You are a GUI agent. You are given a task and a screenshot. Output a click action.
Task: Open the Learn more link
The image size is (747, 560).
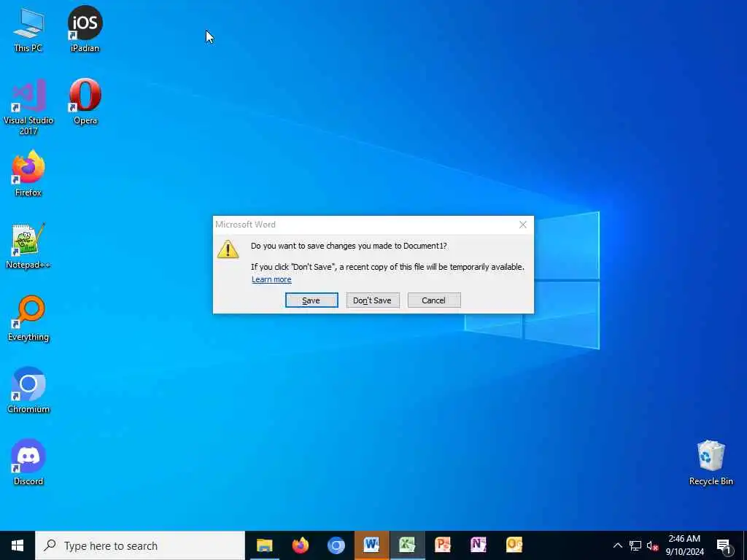coord(271,279)
